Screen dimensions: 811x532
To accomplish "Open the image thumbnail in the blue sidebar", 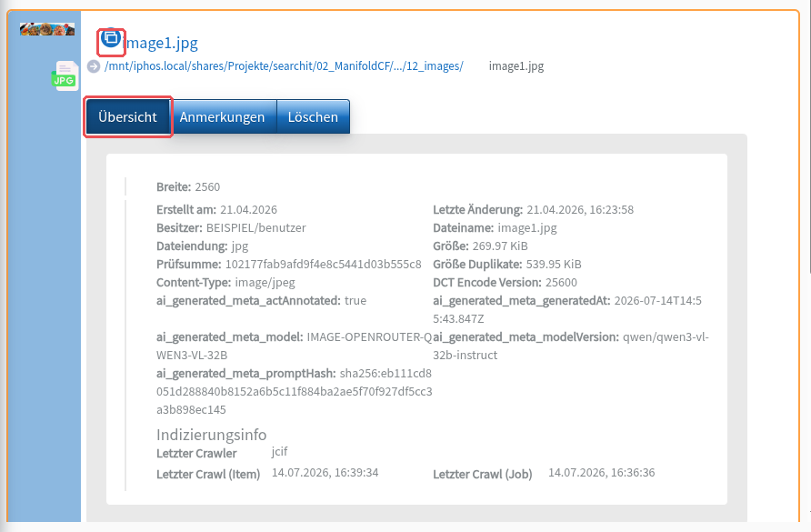I will point(47,29).
